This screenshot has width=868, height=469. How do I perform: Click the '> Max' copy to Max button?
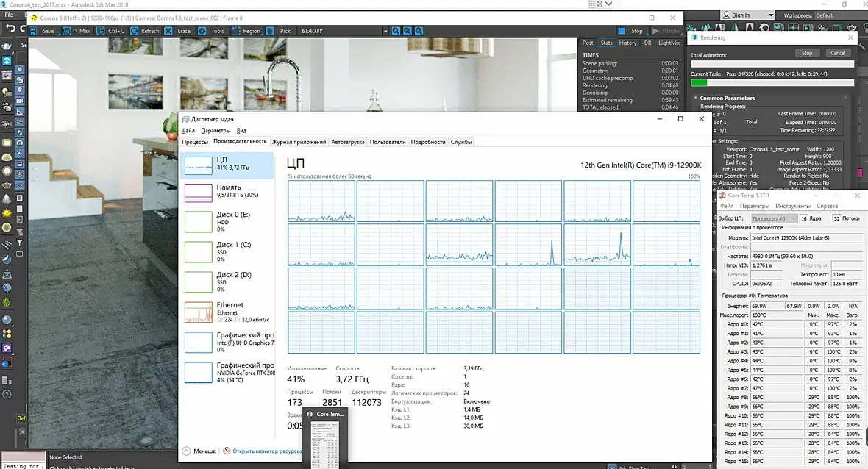pyautogui.click(x=77, y=31)
